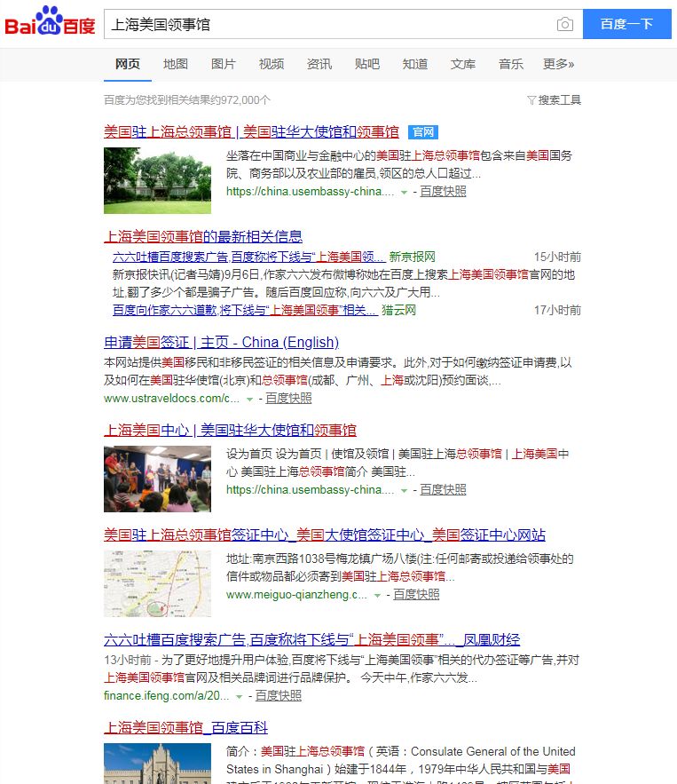Viewport: 677px width, 784px height.
Task: Open 新京报网 news article about 六六
Action: pos(248,257)
